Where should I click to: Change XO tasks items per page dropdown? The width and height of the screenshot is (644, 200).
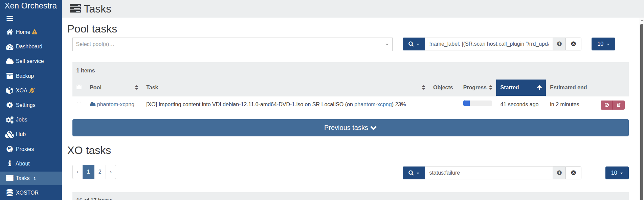[617, 173]
